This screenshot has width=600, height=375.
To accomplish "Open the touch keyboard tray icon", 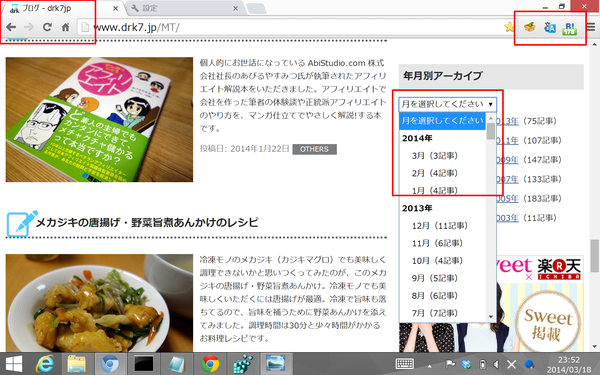I will [x=404, y=364].
